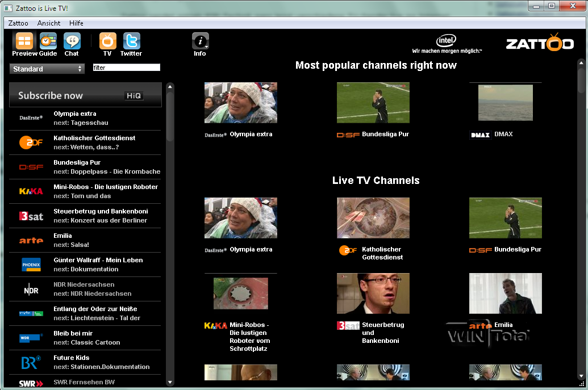Viewport: 588px width, 390px height.
Task: Click the orange TV icon
Action: tap(107, 41)
